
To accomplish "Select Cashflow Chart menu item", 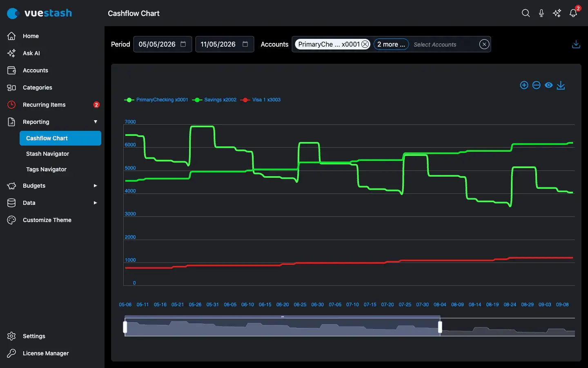I will pyautogui.click(x=60, y=138).
